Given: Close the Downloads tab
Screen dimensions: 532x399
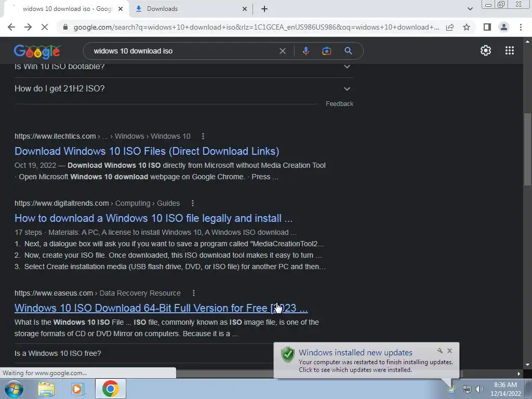Looking at the screenshot, I should coord(244,9).
